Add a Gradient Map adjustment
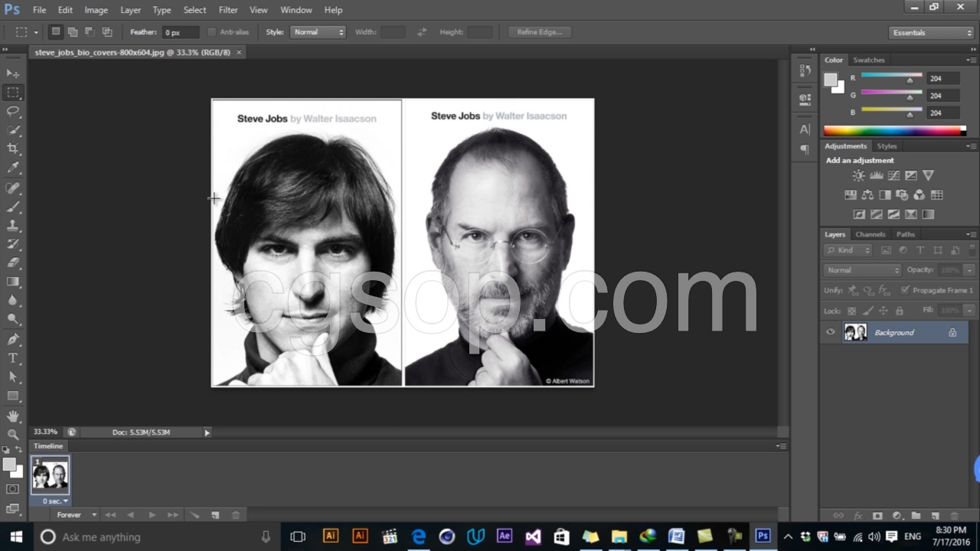This screenshot has height=551, width=980. click(x=928, y=214)
